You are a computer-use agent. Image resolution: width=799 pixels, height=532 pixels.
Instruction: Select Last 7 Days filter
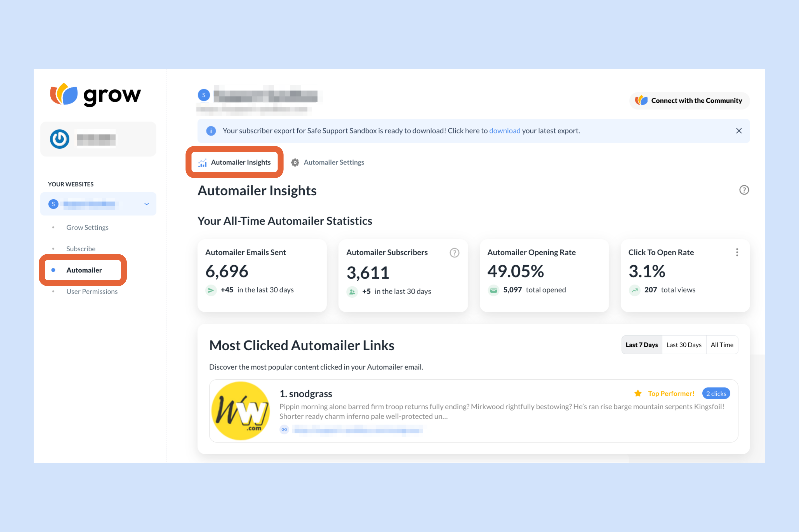point(641,345)
